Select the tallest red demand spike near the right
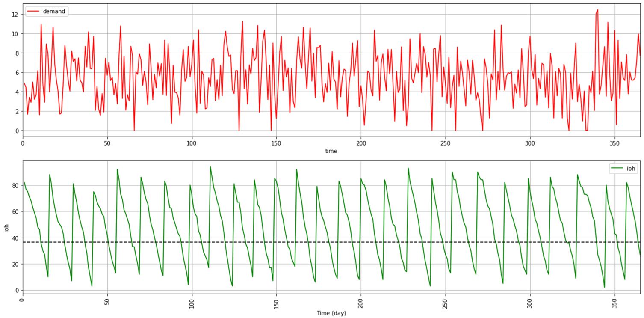The height and width of the screenshot is (318, 644). coord(597,10)
